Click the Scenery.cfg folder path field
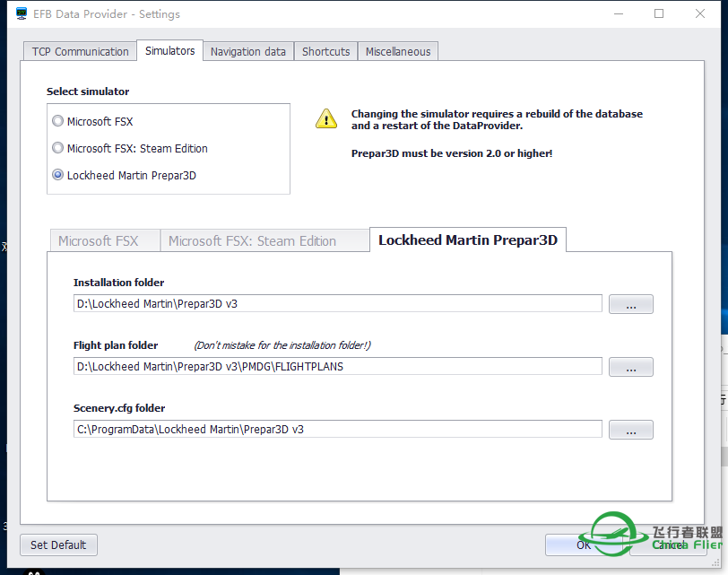The height and width of the screenshot is (575, 728). pyautogui.click(x=337, y=429)
